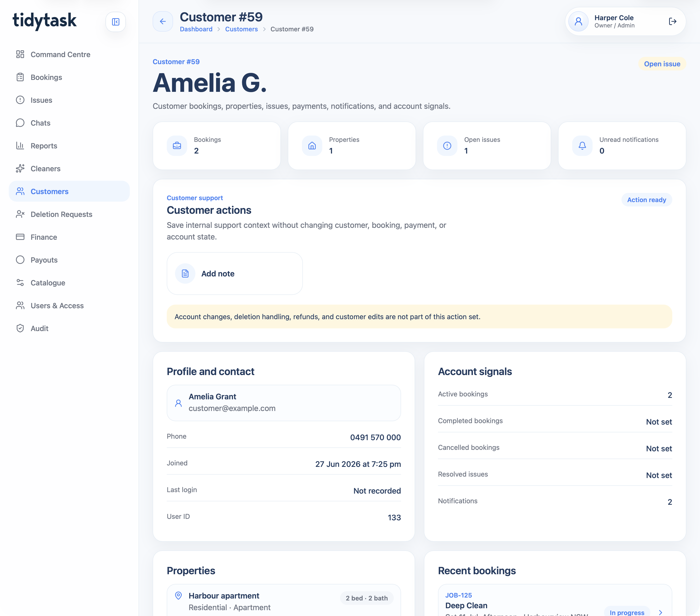Go to Bookings menu item

[x=69, y=77]
